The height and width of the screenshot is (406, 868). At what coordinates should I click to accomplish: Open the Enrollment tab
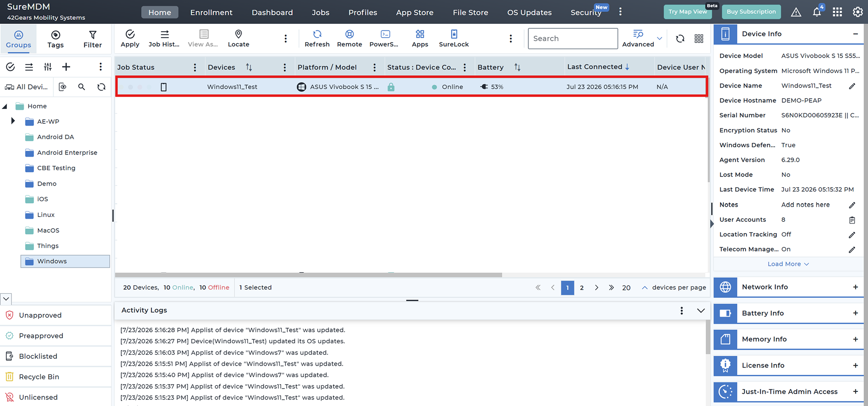click(x=211, y=12)
